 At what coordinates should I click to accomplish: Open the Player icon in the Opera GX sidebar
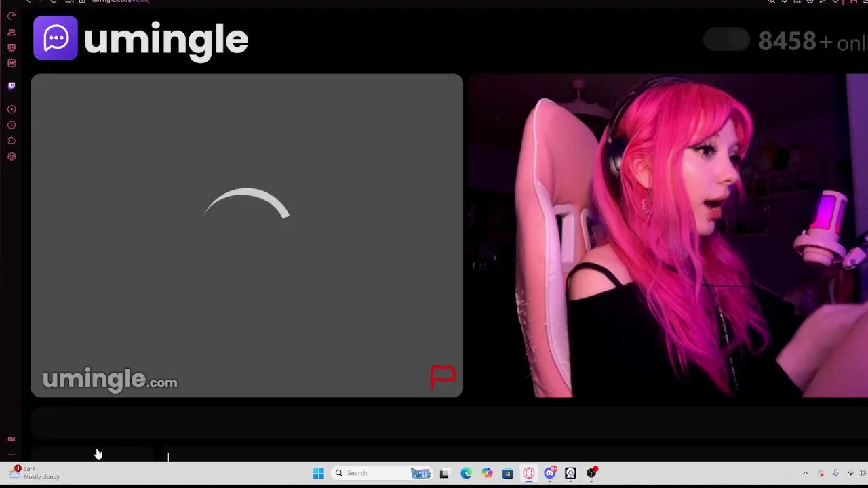pos(12,109)
